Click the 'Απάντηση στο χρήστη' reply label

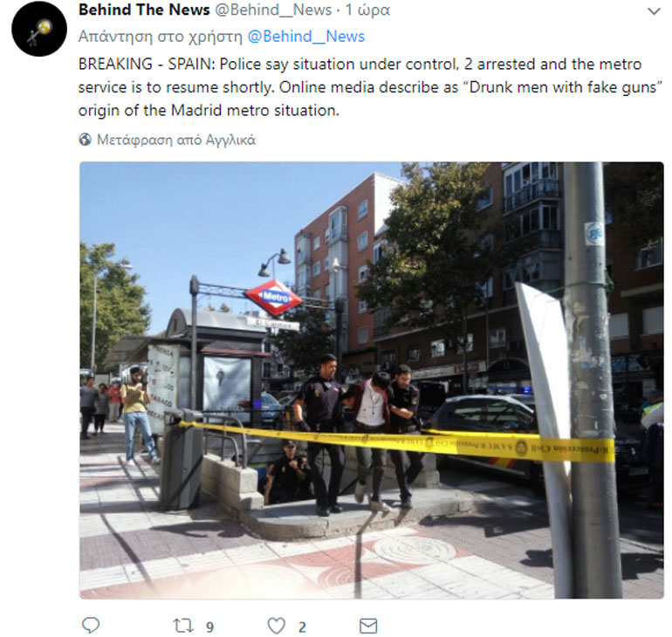[161, 37]
